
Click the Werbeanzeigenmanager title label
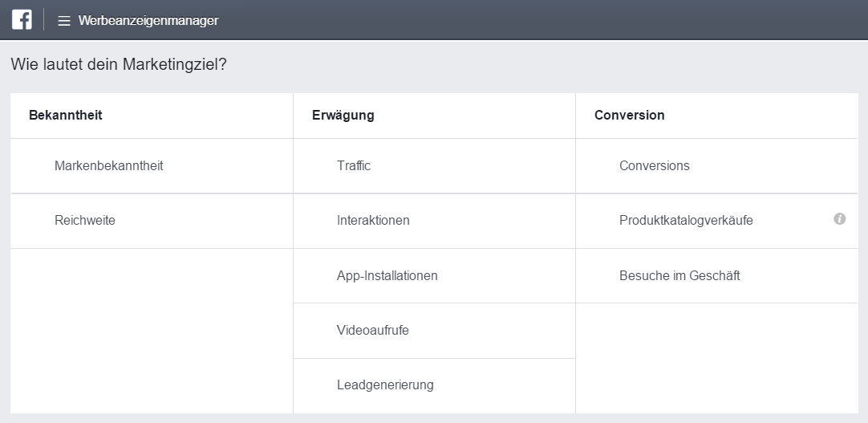148,21
